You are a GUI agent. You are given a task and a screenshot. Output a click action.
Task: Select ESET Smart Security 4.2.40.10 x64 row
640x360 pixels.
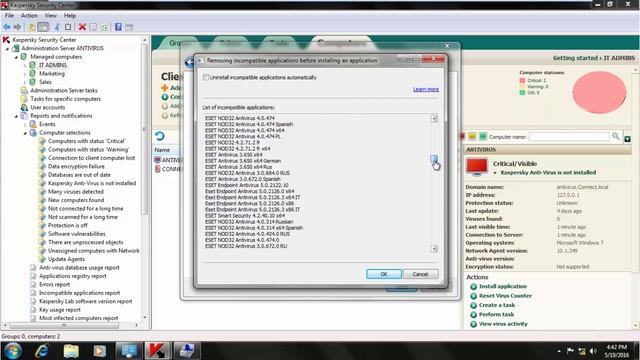[245, 216]
